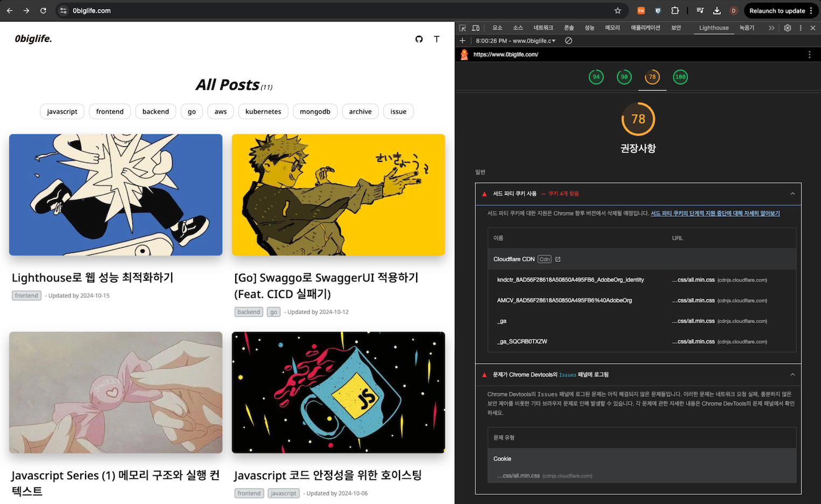Open the Extensions puzzle icon
The image size is (821, 504).
(675, 11)
